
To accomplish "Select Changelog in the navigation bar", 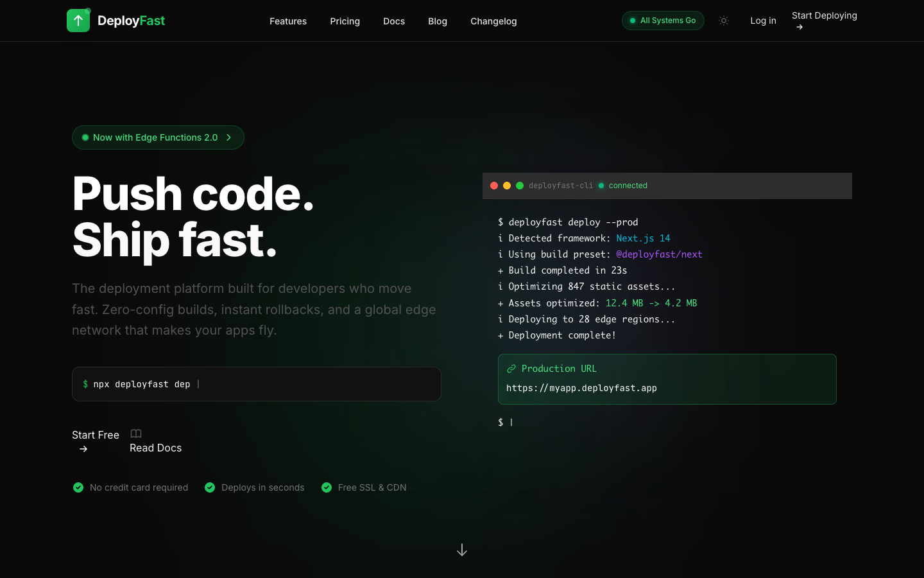I will 493,21.
